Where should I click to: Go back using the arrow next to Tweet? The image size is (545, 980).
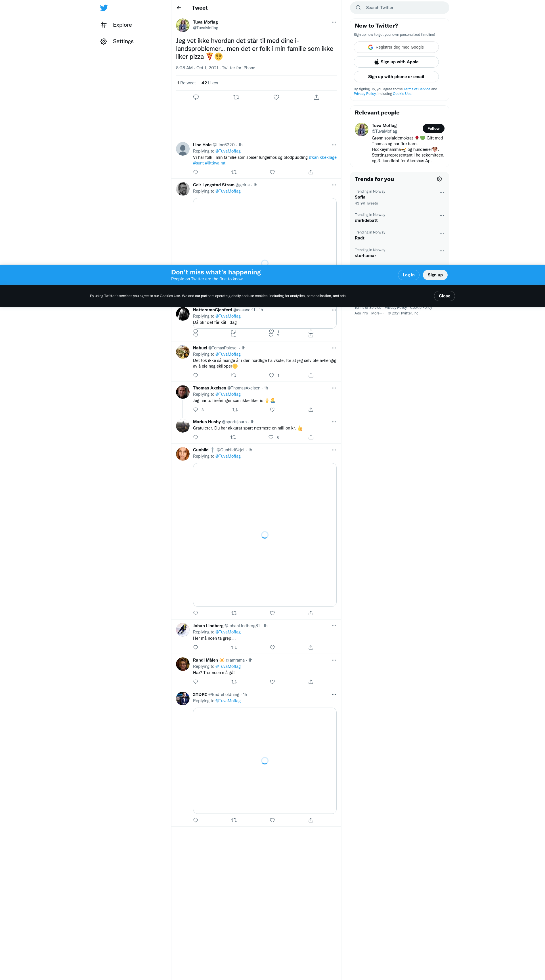[x=179, y=8]
